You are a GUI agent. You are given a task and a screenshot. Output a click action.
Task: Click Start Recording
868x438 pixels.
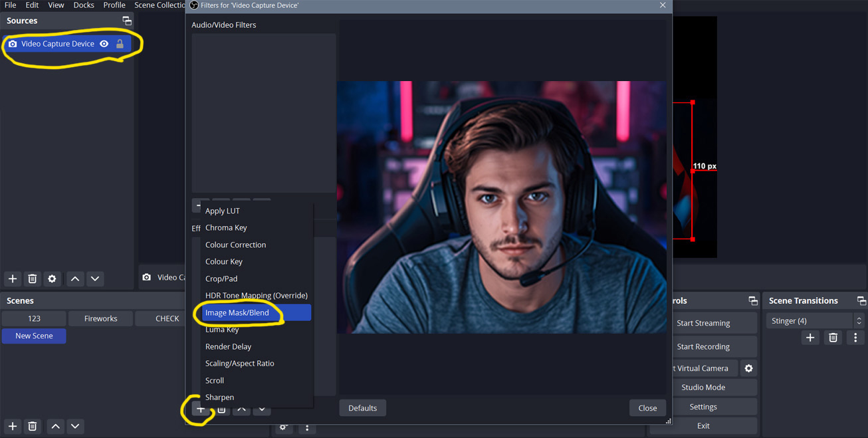coord(703,346)
